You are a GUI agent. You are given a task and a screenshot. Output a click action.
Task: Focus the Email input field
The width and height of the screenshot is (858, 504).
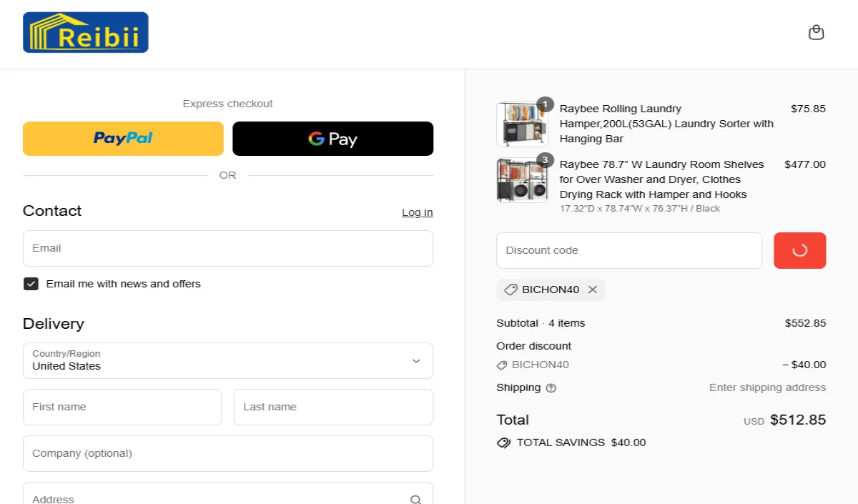coord(227,248)
